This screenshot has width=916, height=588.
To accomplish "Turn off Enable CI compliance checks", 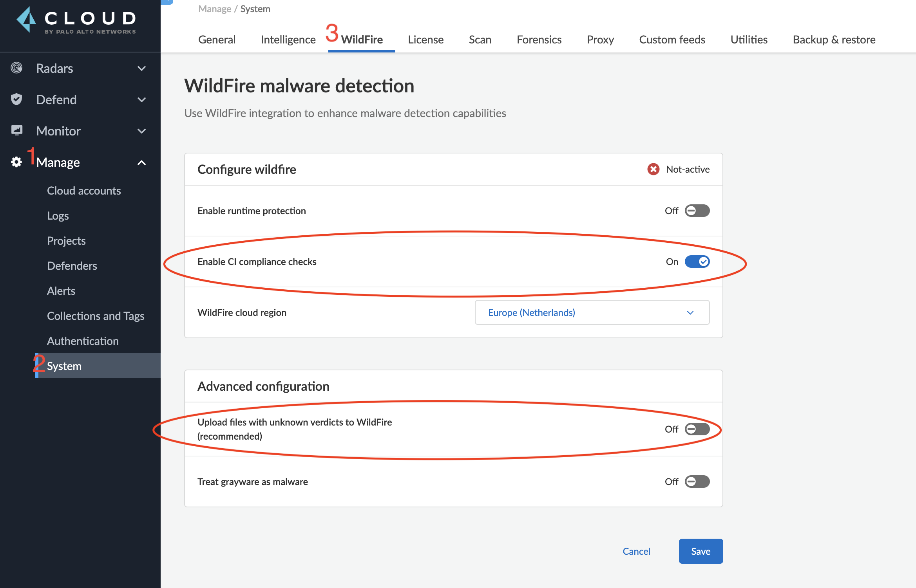I will (697, 262).
